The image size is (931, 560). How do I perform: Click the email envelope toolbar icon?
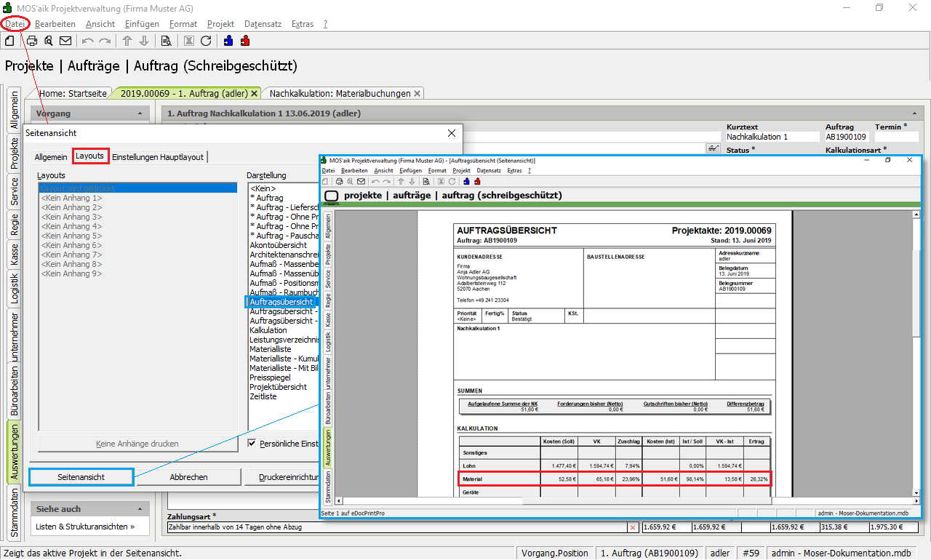coord(65,41)
